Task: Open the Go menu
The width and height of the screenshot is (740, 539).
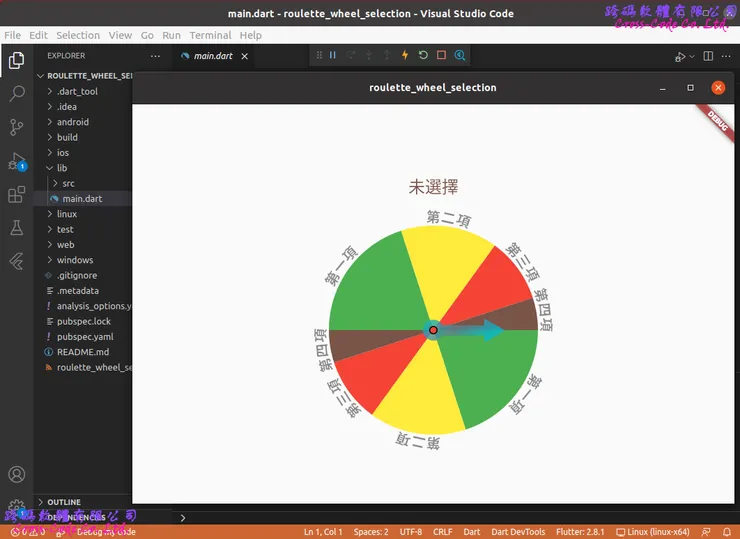Action: pyautogui.click(x=147, y=35)
